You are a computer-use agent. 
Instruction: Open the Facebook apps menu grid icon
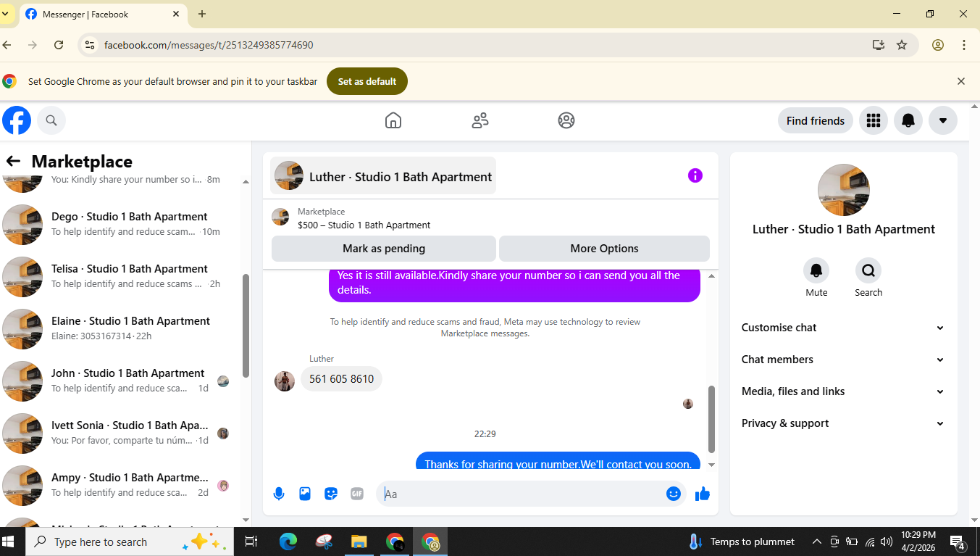(x=874, y=120)
